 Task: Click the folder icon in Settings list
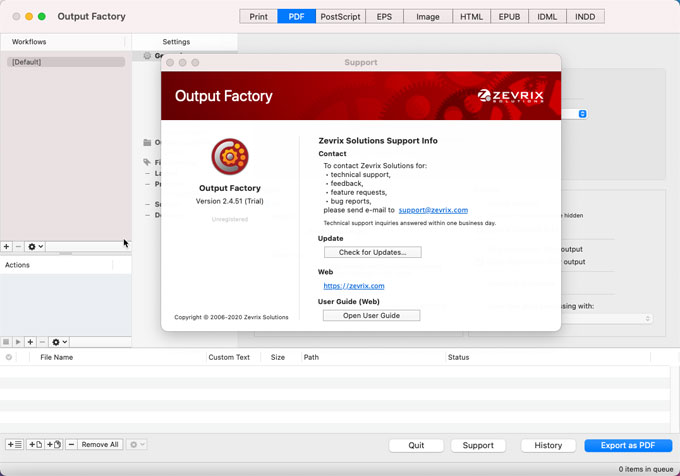(x=147, y=142)
